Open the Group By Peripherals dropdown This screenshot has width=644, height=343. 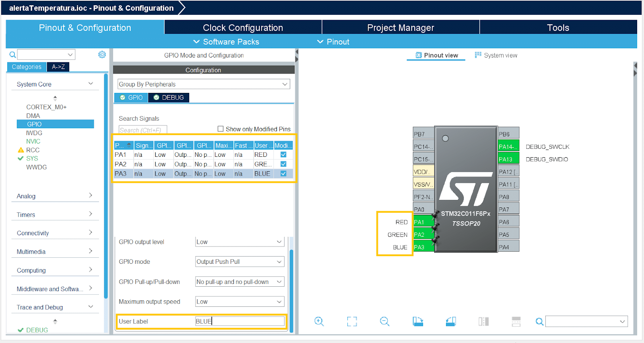point(204,84)
